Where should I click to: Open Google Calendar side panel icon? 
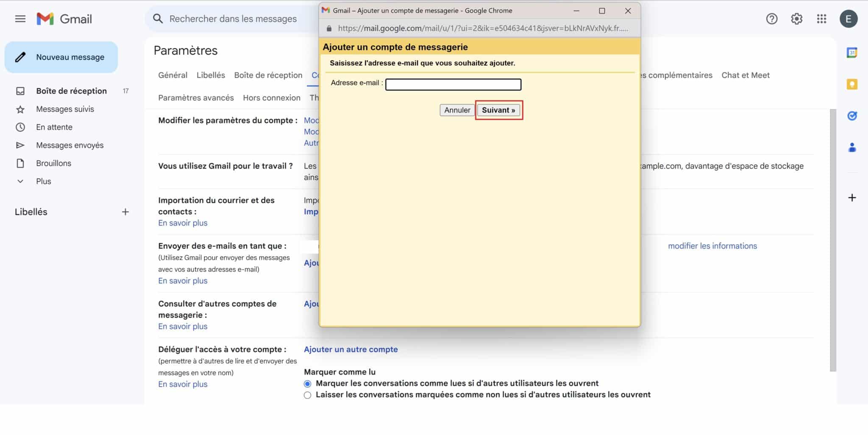pos(852,53)
